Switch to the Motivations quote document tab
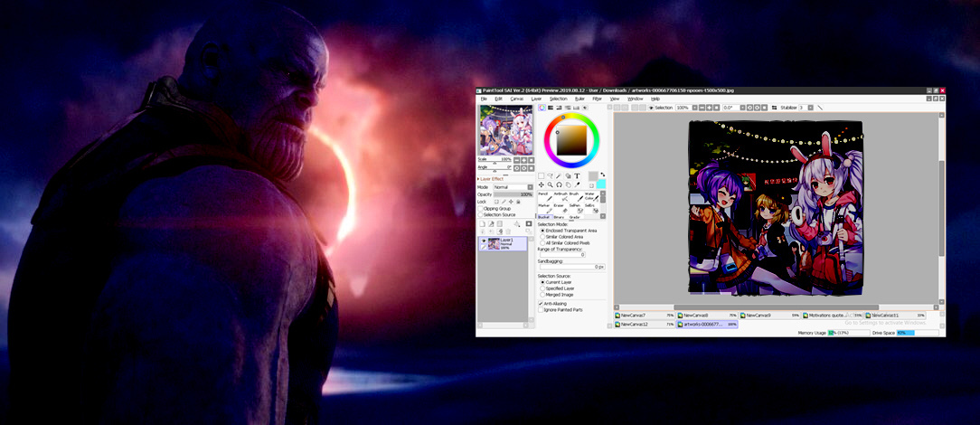The image size is (980, 425). (833, 316)
